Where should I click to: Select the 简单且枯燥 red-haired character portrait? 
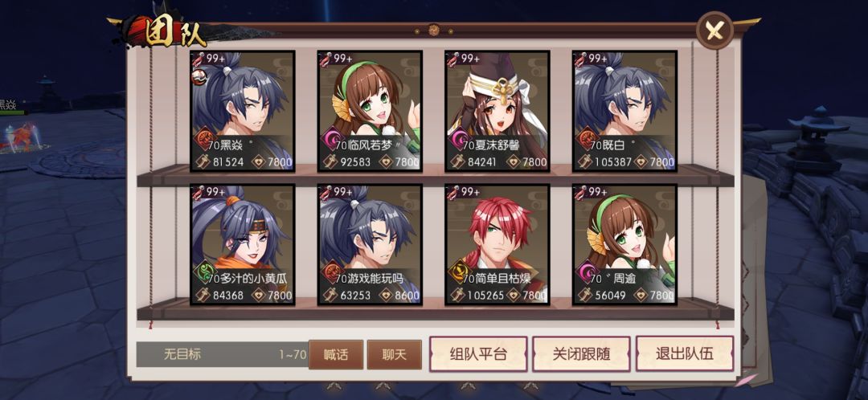point(497,244)
